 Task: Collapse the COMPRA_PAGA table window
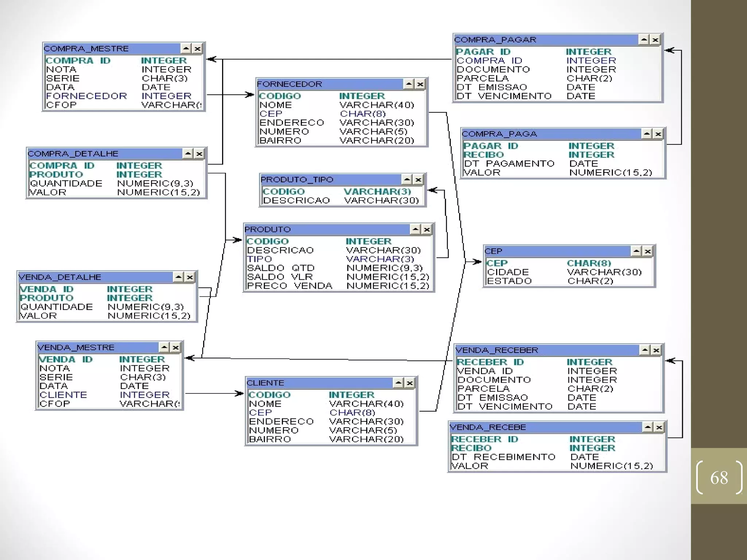pos(647,134)
